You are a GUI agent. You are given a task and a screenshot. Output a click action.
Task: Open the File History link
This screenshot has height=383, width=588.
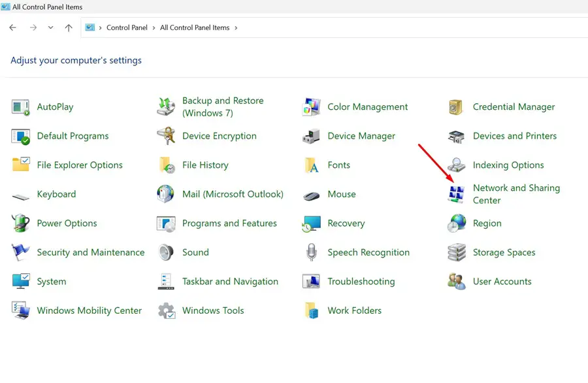[x=205, y=165]
